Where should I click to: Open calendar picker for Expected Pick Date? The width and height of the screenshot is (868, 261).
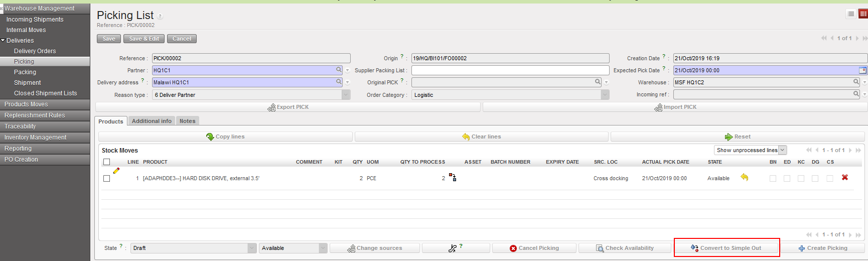pos(862,70)
